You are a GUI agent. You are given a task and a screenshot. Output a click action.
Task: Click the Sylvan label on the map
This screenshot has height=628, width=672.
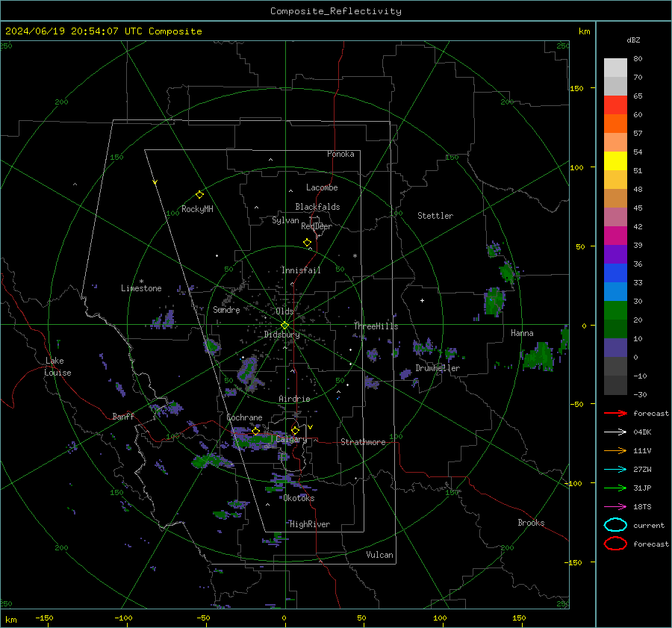[285, 220]
